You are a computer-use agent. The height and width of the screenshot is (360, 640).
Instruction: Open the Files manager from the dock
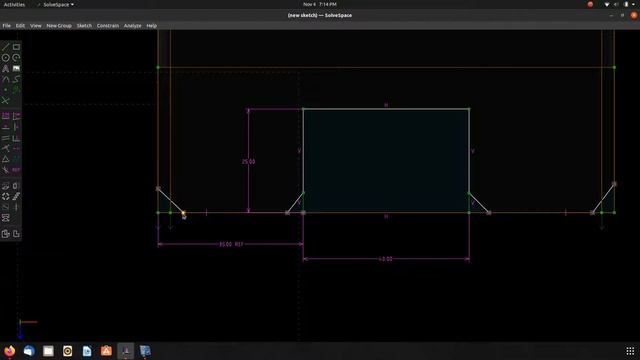coord(48,351)
